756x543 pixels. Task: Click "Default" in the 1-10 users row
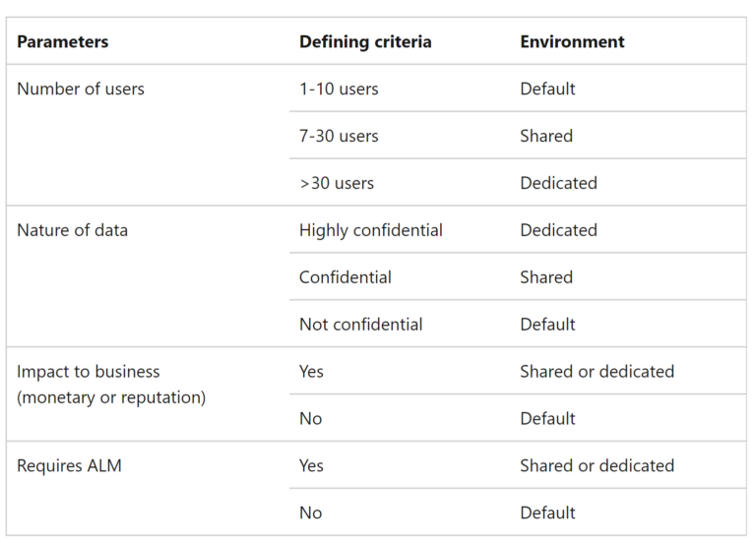pyautogui.click(x=547, y=89)
